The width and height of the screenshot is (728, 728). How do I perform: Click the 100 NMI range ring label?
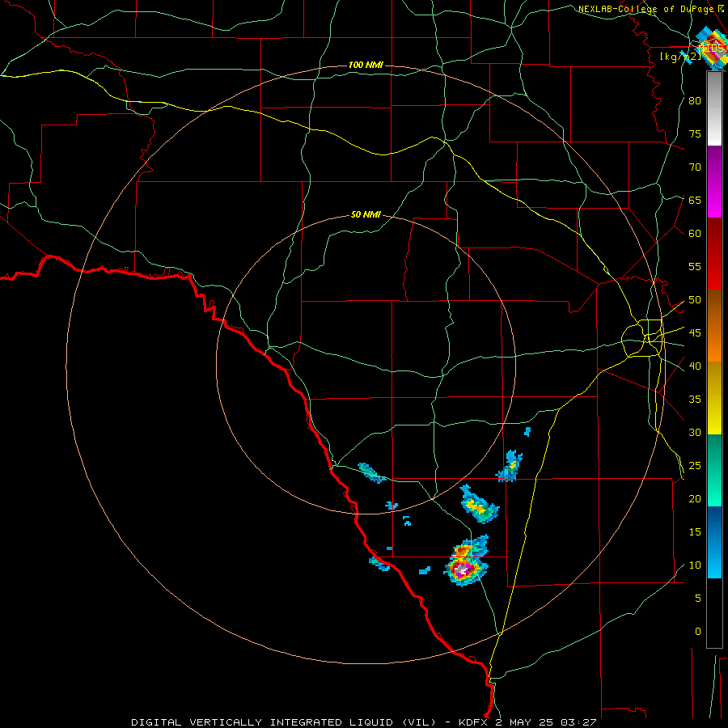click(366, 65)
